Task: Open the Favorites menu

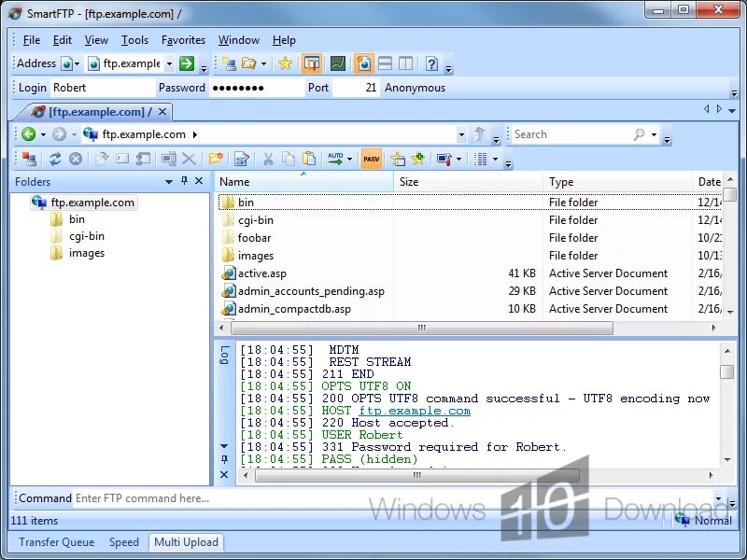Action: tap(183, 40)
